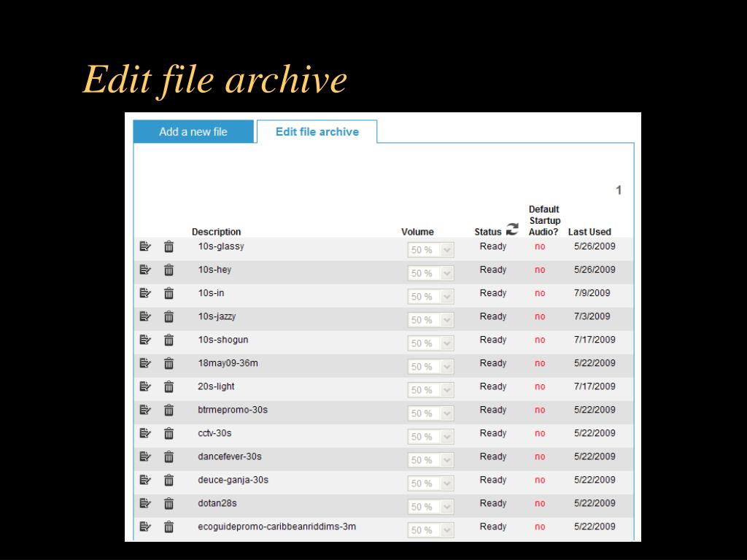Toggle default startup audio 'no' for cctv-30s
The height and width of the screenshot is (560, 747).
click(540, 433)
